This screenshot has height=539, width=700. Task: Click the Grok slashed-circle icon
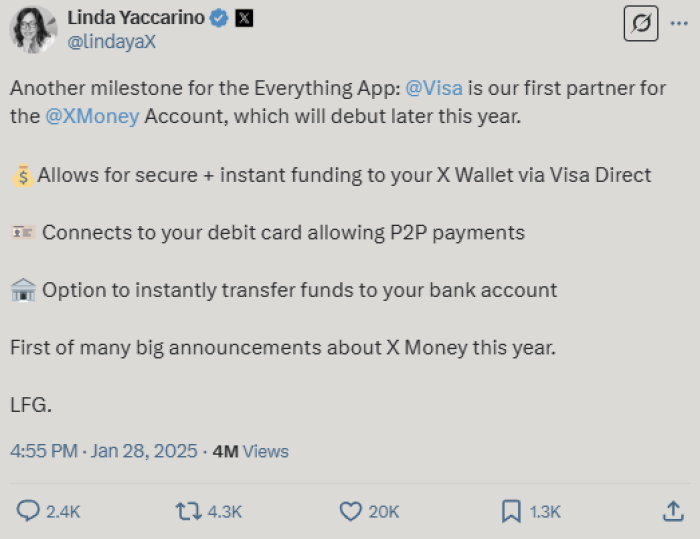tap(641, 23)
